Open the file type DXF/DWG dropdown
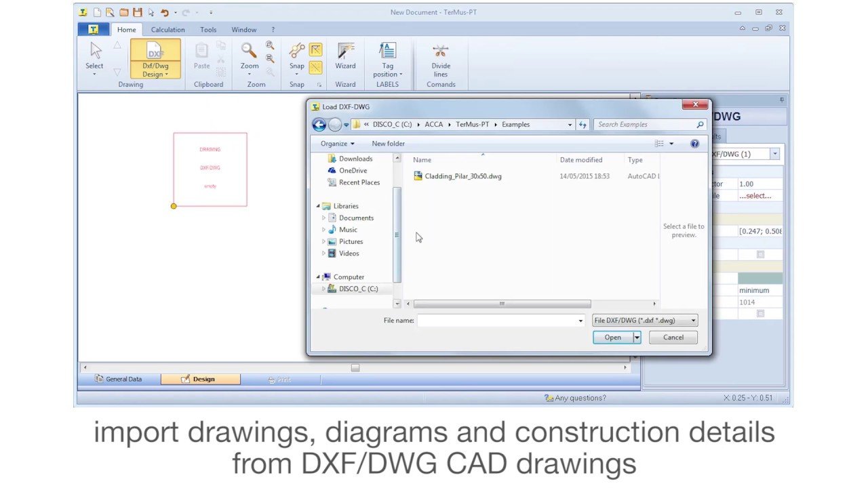The image size is (868, 488). pyautogui.click(x=645, y=321)
